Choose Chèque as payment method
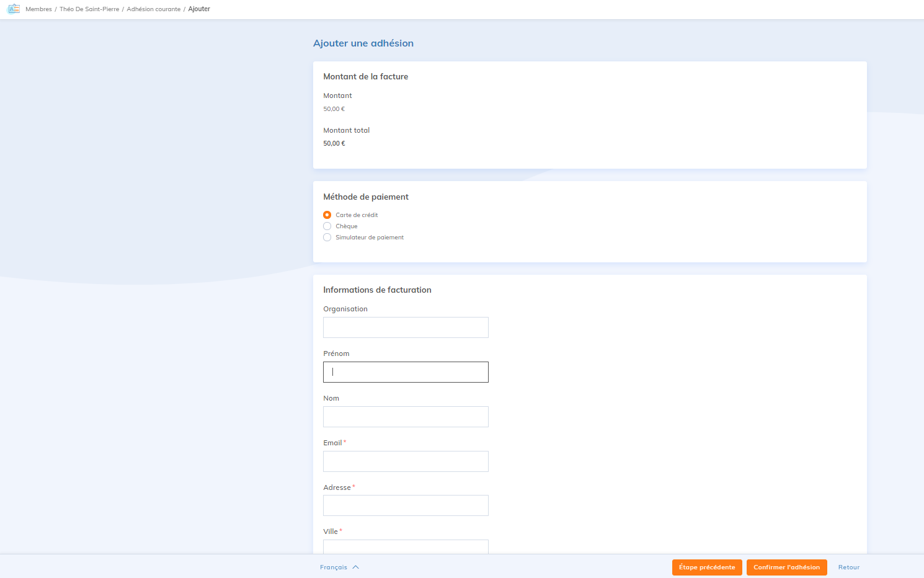The image size is (924, 578). (327, 226)
